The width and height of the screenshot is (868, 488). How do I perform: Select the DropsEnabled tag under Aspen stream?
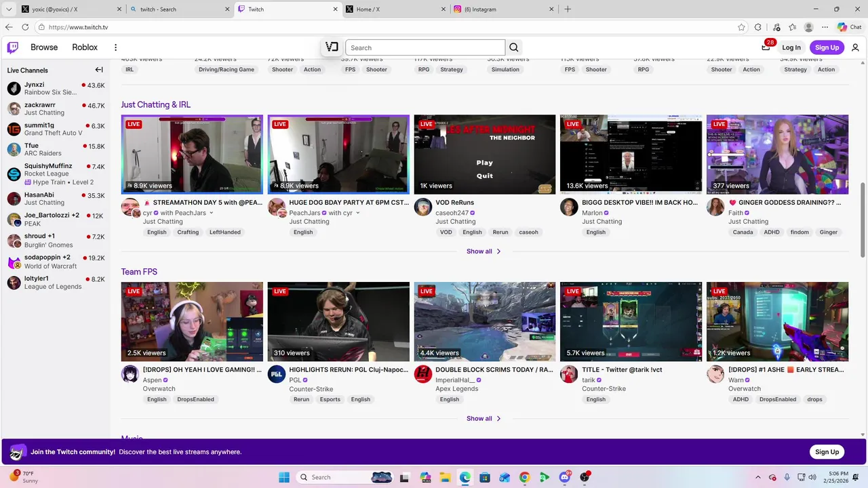195,400
